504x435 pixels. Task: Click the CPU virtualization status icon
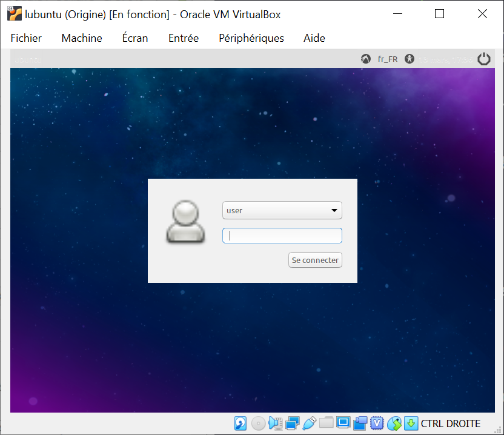(377, 423)
